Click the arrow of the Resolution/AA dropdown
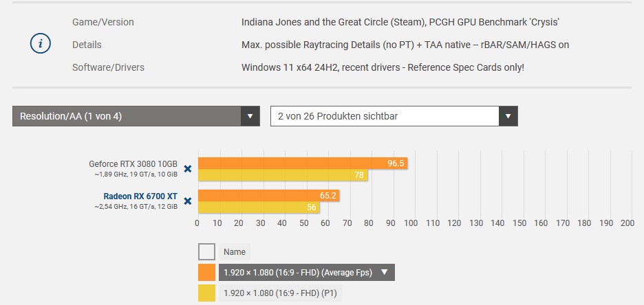The width and height of the screenshot is (644, 305). pos(250,116)
